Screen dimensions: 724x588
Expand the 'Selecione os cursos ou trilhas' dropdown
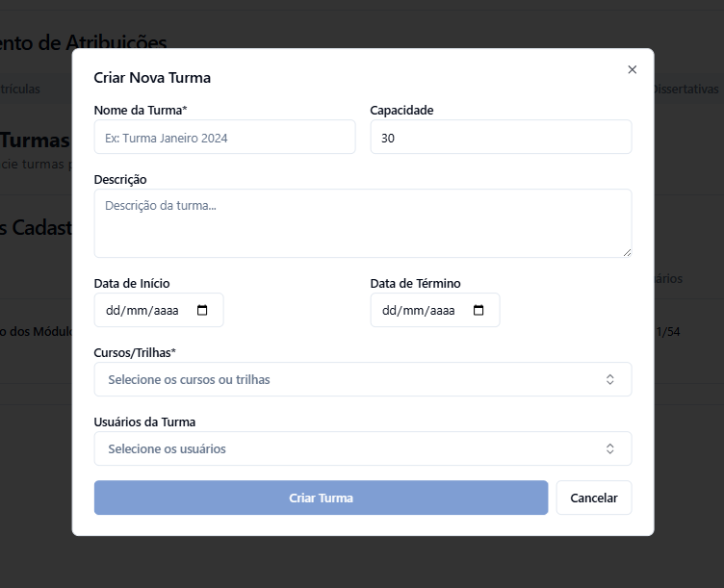(x=347, y=379)
